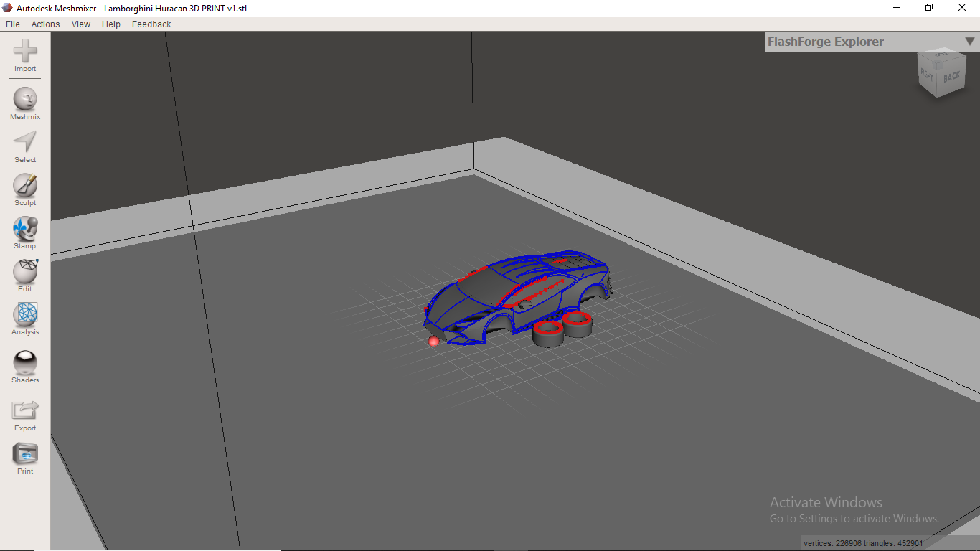
Task: Open the Edit tool panel
Action: pyautogui.click(x=25, y=271)
